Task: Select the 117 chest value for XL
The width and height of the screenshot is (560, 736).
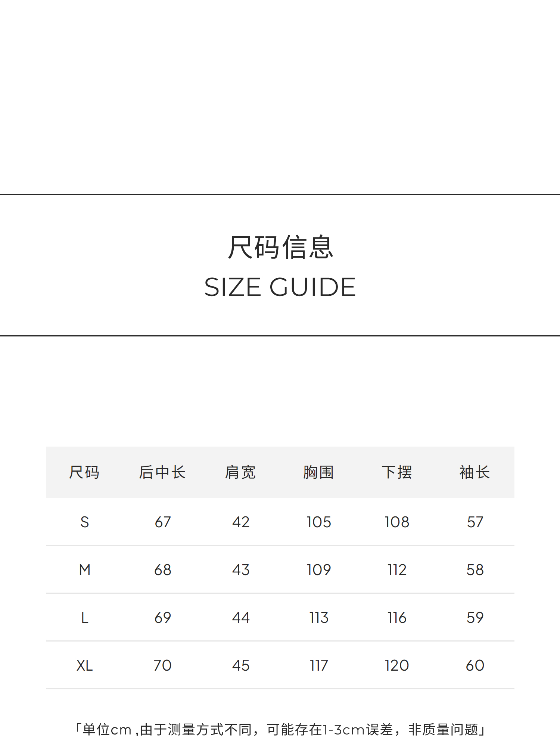Action: coord(318,665)
